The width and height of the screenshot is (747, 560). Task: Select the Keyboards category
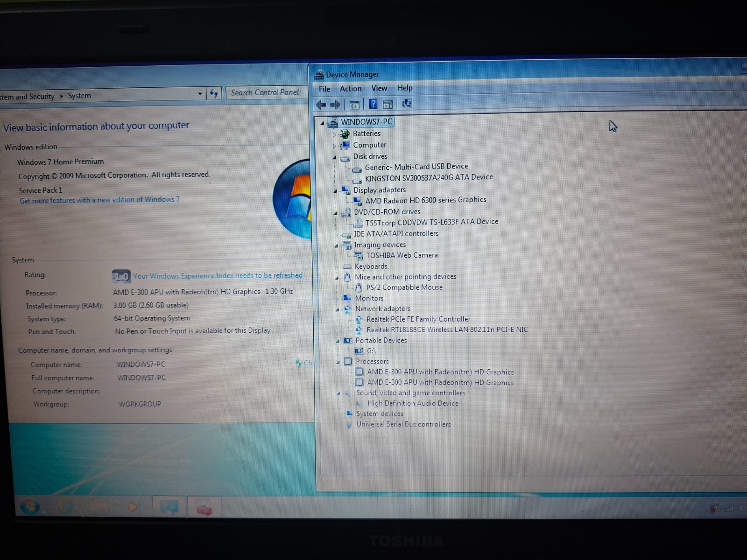[x=371, y=266]
